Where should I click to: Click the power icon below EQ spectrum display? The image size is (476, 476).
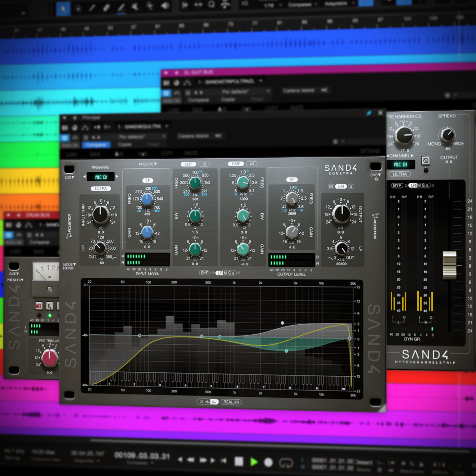(201, 402)
